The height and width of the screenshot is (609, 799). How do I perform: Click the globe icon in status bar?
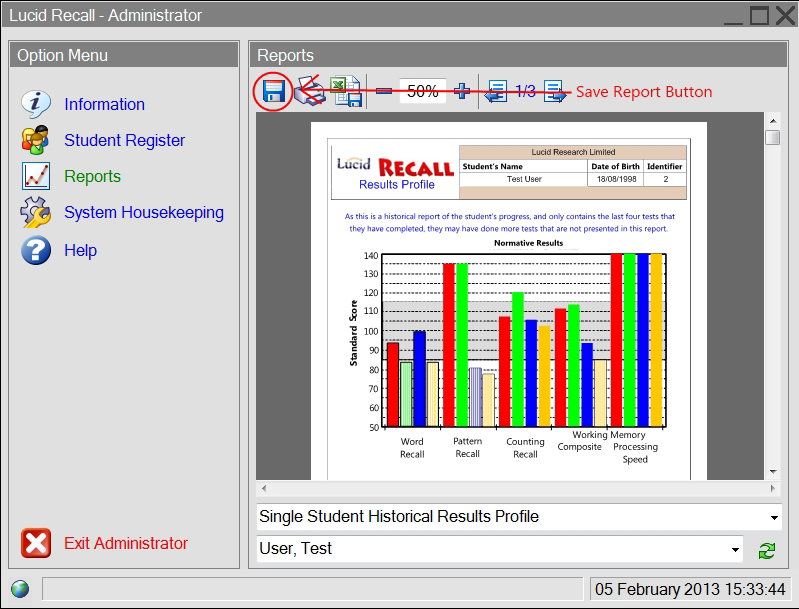pyautogui.click(x=20, y=589)
